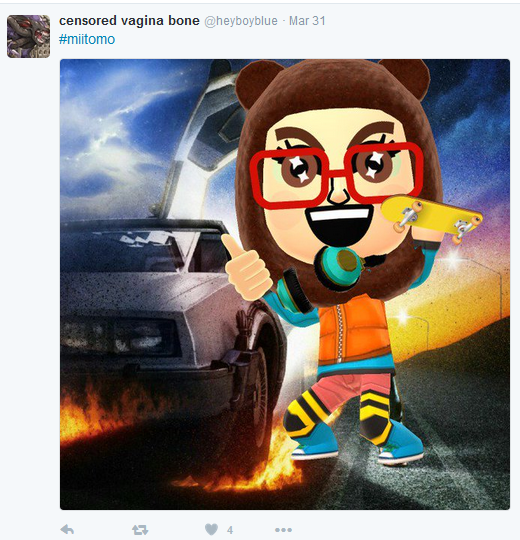Screen dimensions: 520x540
Task: Click the yellow skateboard in the tweet image
Action: 431,217
